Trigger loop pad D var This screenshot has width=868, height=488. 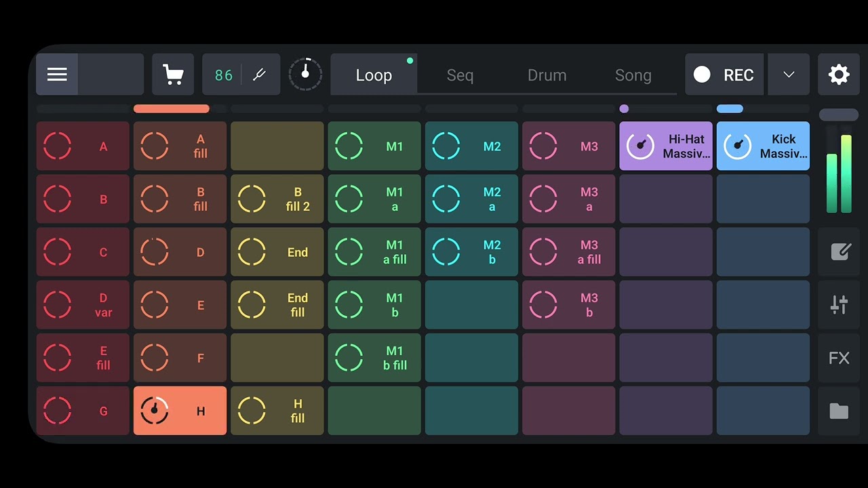[83, 304]
